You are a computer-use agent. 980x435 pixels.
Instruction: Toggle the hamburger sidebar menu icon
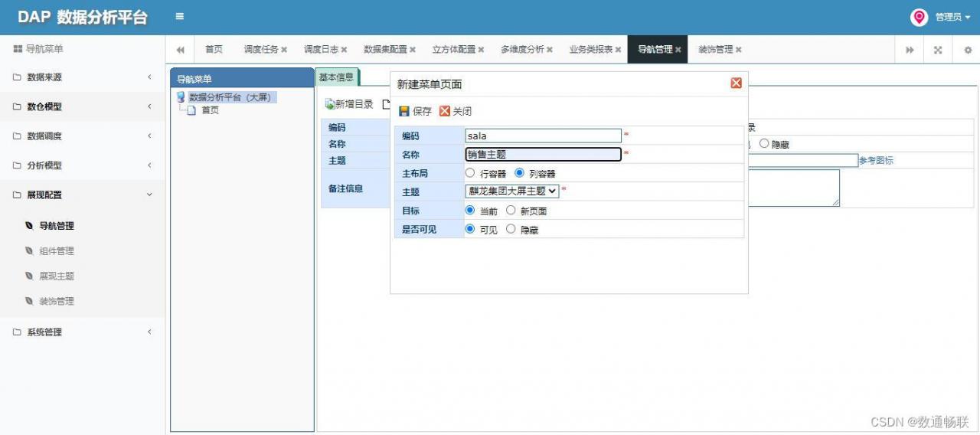pos(179,16)
